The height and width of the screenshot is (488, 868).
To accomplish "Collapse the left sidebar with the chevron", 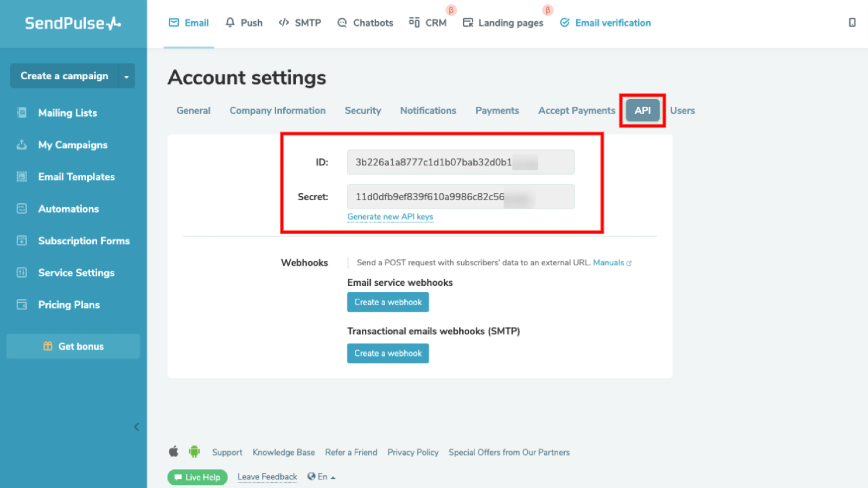I will 137,427.
